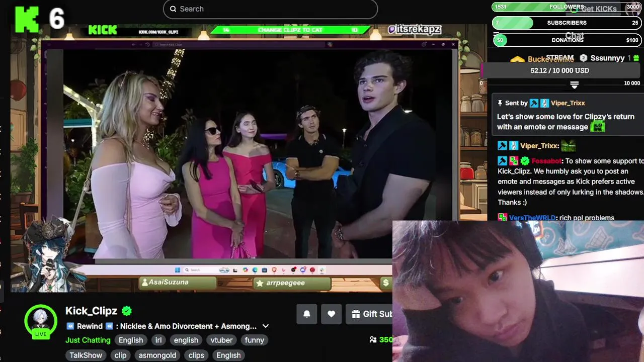Open VersTheWRLD user in chat
Screen dimensions: 644x362
(x=532, y=218)
